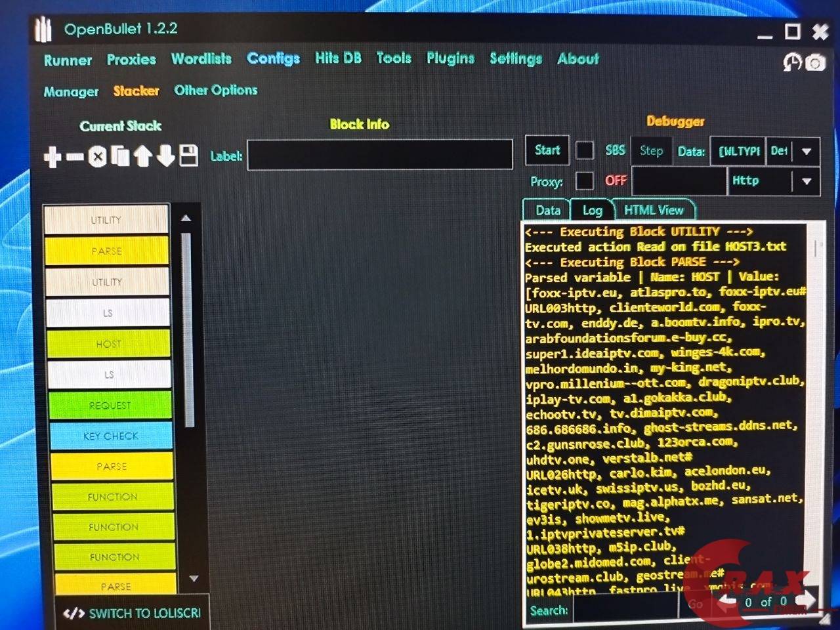The image size is (840, 630).
Task: Select the LS block directly below HOST
Action: tap(110, 375)
